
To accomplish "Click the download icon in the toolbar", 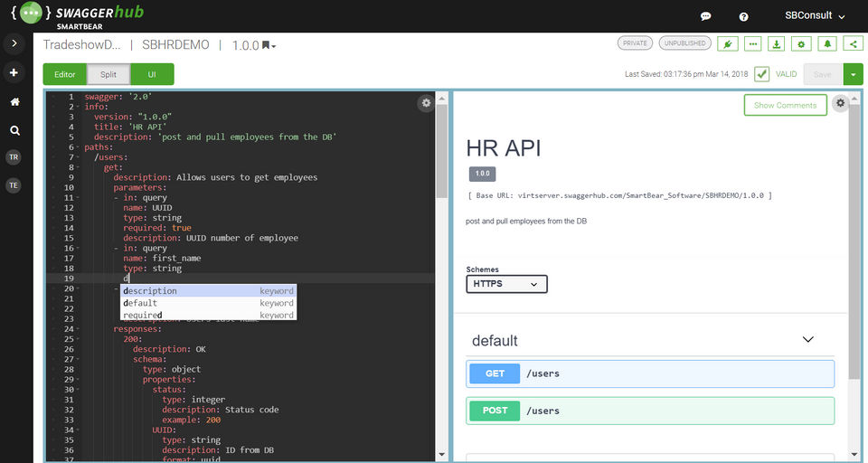I will pyautogui.click(x=776, y=43).
